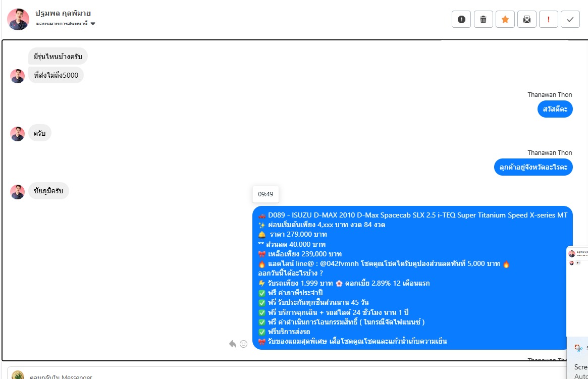This screenshot has width=588, height=379.
Task: Click the mark-as-unread envelope icon
Action: [527, 20]
